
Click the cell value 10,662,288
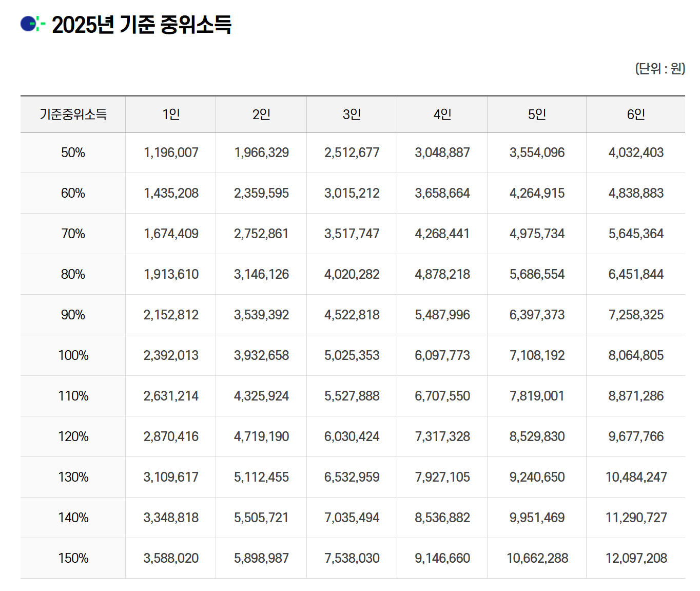537,558
